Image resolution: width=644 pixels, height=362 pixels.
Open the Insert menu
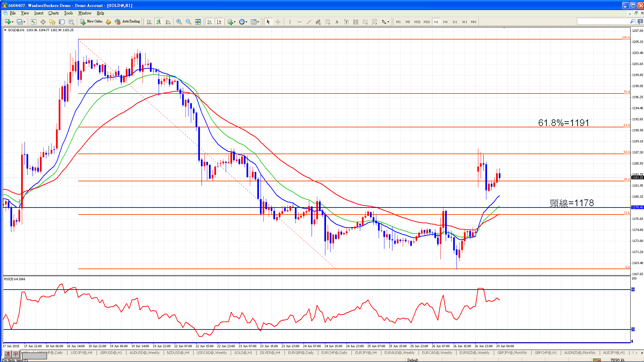coord(39,13)
